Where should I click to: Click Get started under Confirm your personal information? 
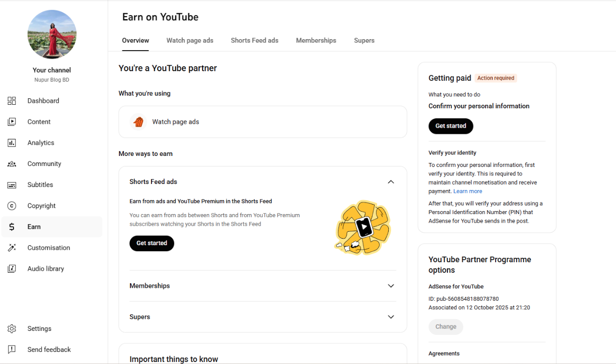point(450,126)
